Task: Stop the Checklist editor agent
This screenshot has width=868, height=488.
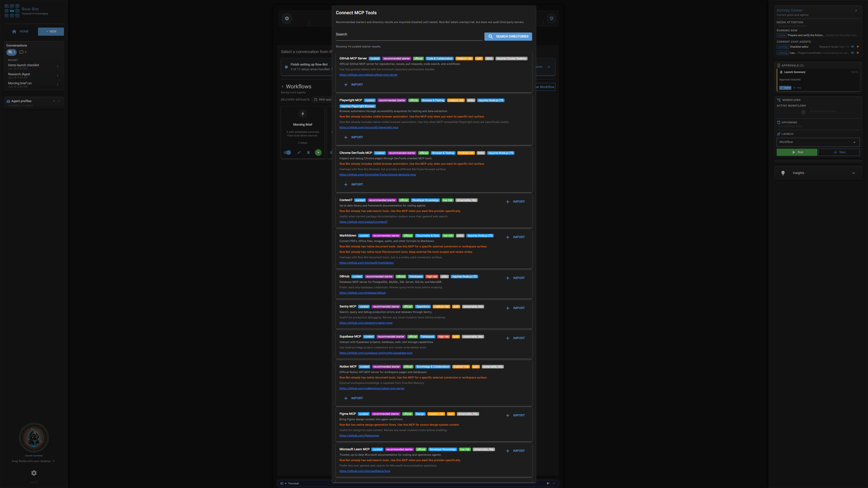Action: pyautogui.click(x=858, y=47)
